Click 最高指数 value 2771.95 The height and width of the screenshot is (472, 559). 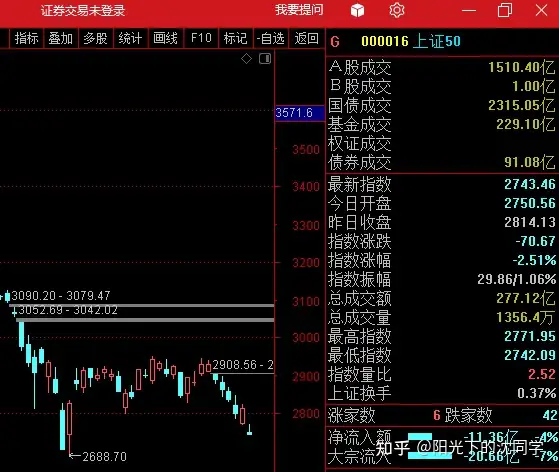tap(530, 336)
